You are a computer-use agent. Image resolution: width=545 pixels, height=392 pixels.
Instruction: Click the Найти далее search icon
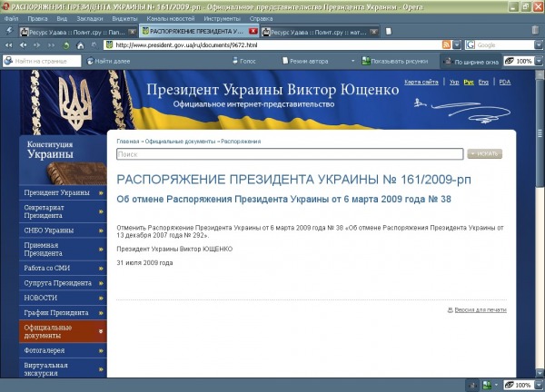click(x=88, y=61)
